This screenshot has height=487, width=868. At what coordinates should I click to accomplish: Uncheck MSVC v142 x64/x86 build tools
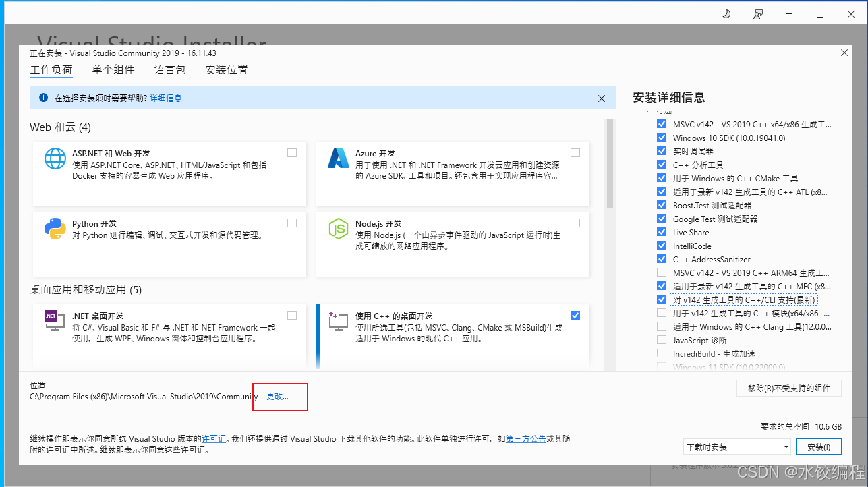click(x=661, y=124)
